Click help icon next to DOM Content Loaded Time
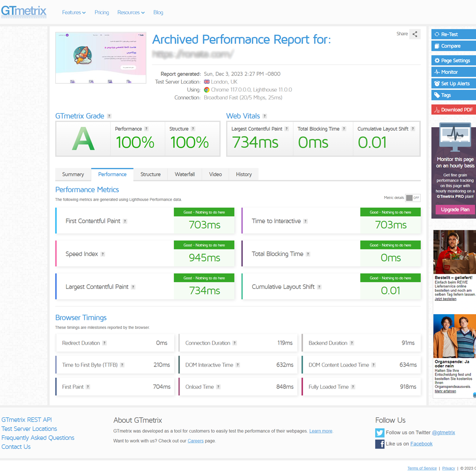 [374, 365]
